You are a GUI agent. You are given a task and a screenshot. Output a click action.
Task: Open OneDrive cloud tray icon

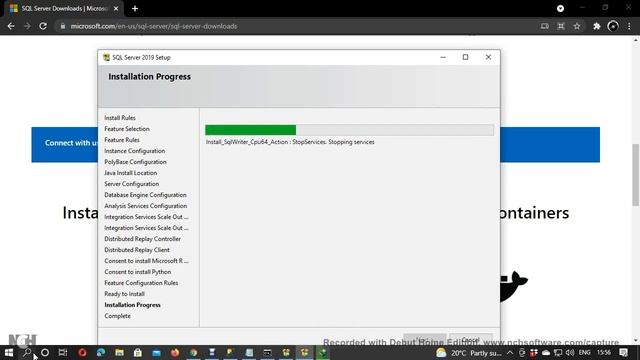tap(546, 353)
